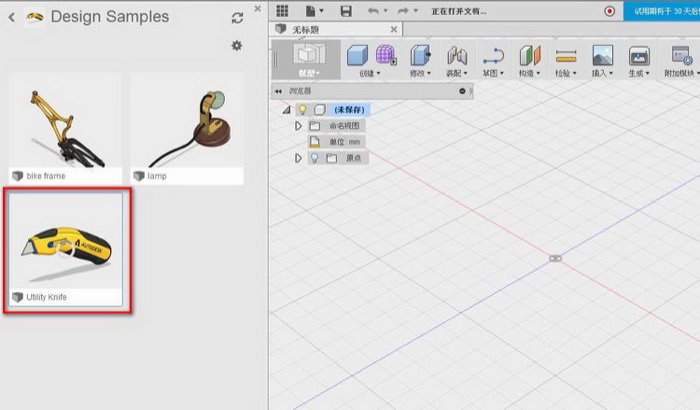Image resolution: width=700 pixels, height=410 pixels.
Task: Activate the (未保存) root component icon
Action: tap(319, 109)
